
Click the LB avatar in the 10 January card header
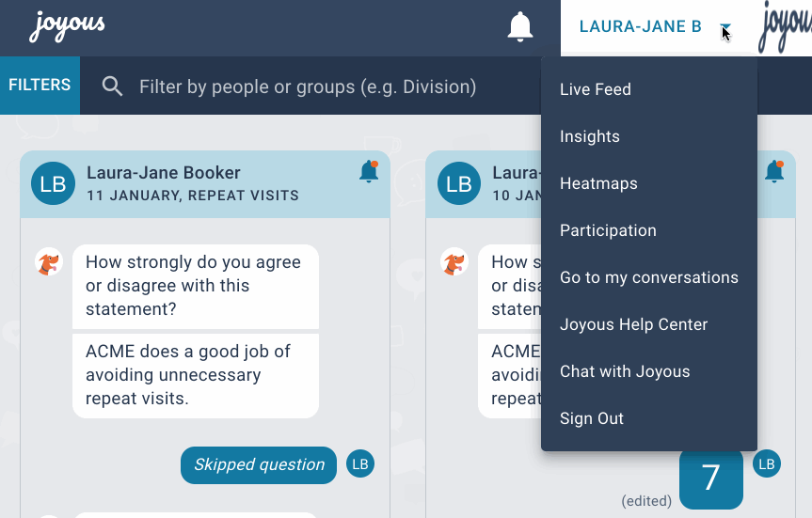459,183
